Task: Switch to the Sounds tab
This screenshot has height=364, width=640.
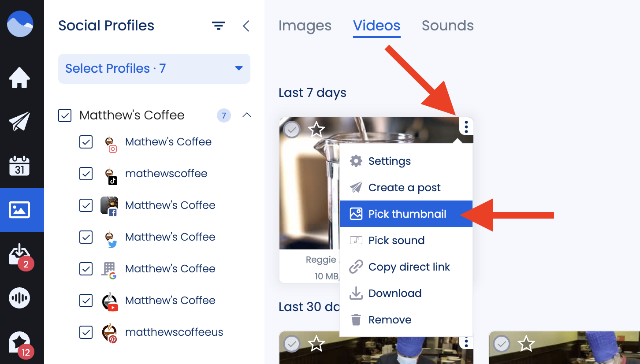Action: [448, 26]
